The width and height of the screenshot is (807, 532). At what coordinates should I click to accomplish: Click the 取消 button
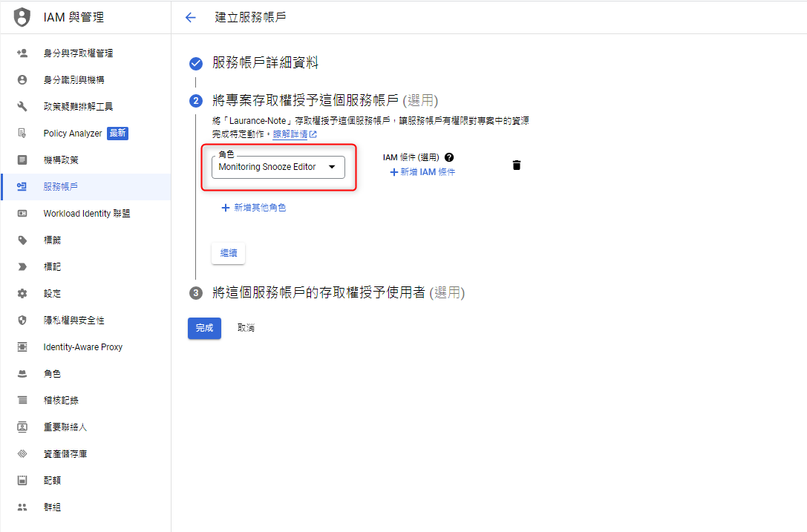click(x=246, y=328)
